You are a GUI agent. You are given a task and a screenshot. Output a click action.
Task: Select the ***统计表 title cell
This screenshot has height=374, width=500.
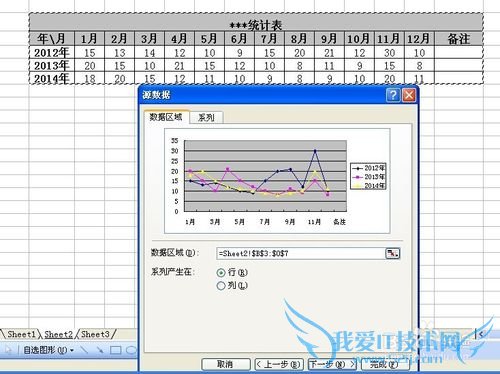coord(256,23)
